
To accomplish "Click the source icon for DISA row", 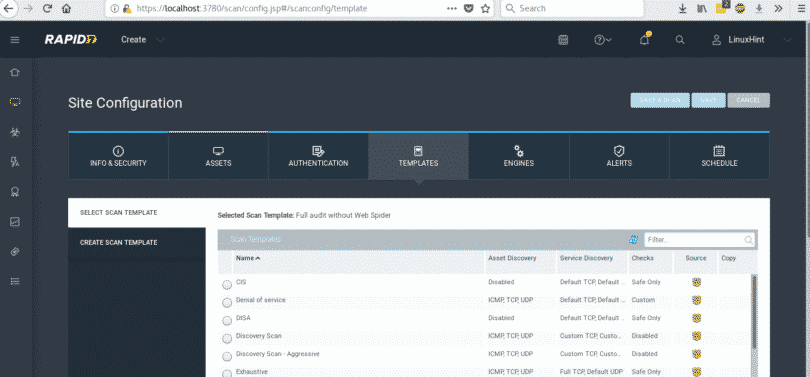I will [x=696, y=318].
